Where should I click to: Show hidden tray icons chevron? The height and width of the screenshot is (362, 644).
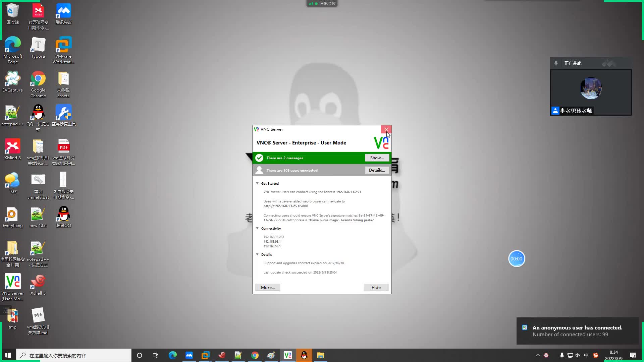pos(538,355)
